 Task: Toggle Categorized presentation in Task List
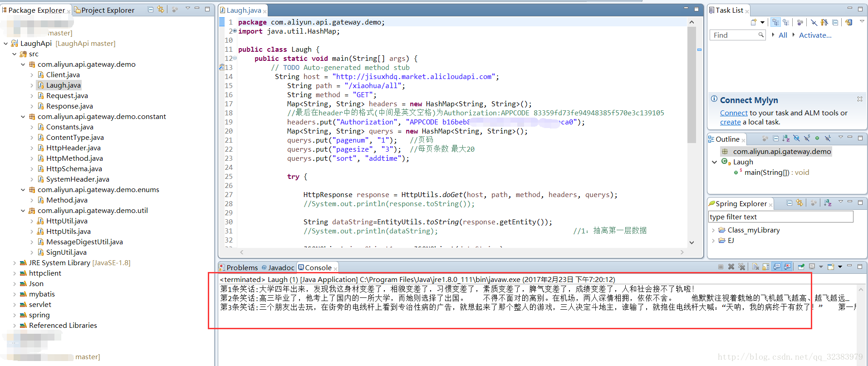pyautogui.click(x=775, y=22)
